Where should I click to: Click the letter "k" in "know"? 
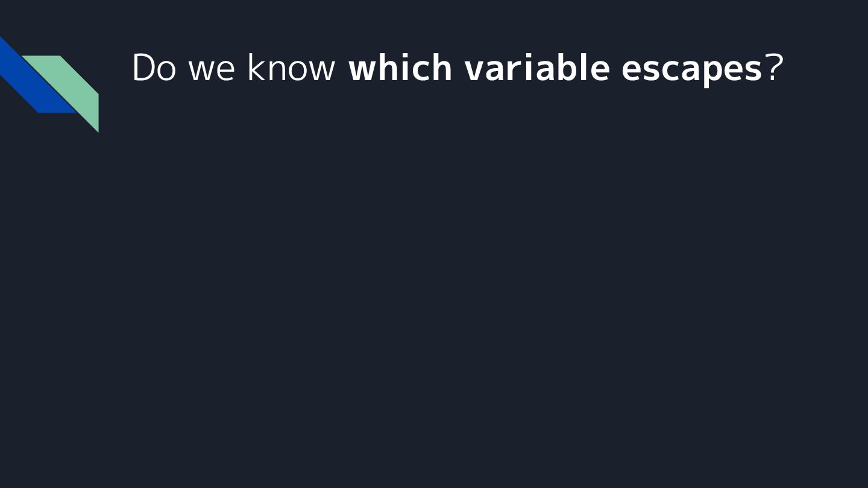coord(254,67)
